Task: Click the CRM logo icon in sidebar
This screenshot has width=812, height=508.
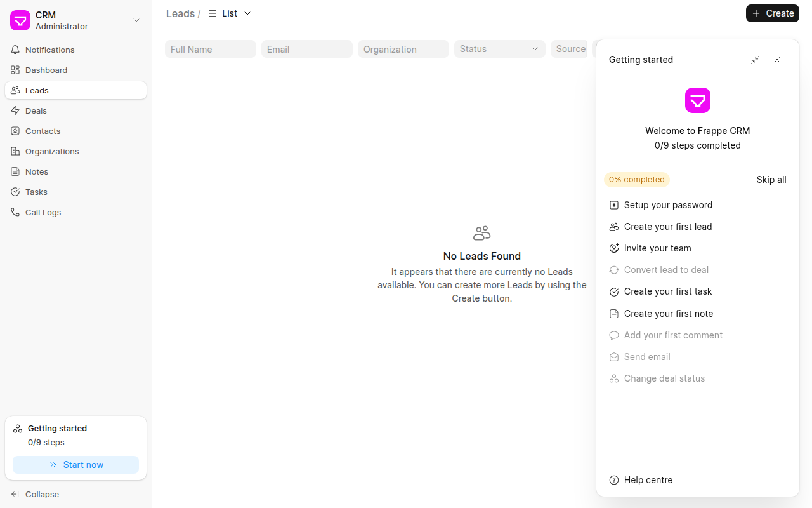Action: (x=20, y=20)
